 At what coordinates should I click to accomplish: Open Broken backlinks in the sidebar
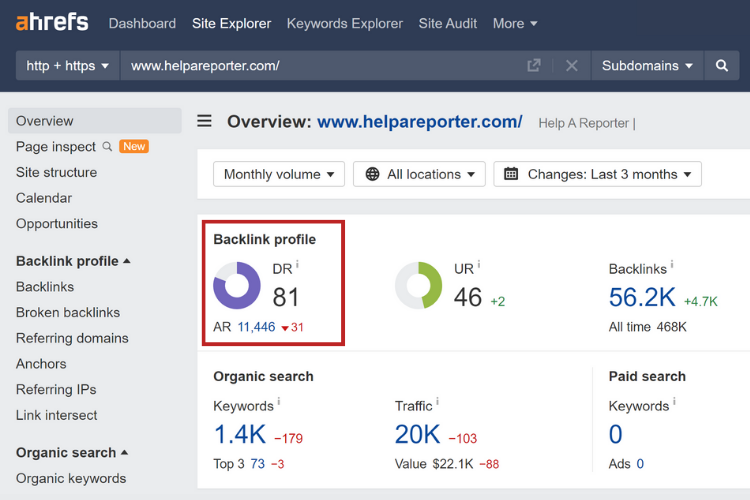pos(68,312)
